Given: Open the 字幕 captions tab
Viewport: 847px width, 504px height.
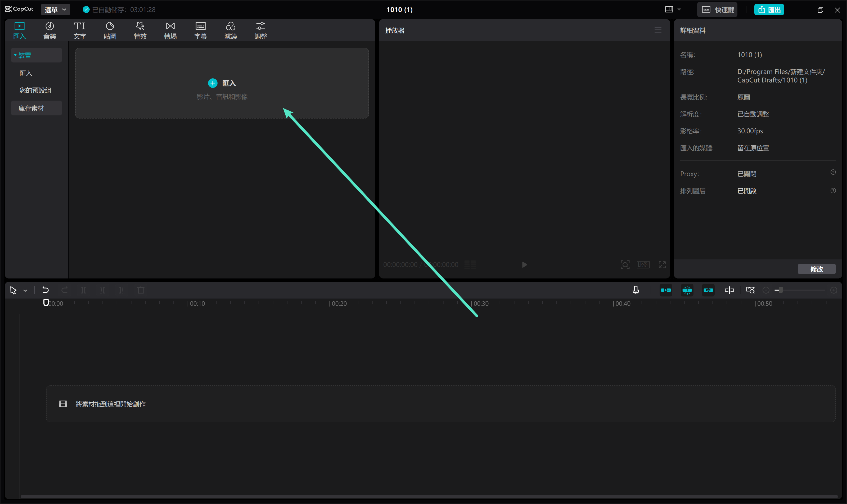Looking at the screenshot, I should [200, 30].
